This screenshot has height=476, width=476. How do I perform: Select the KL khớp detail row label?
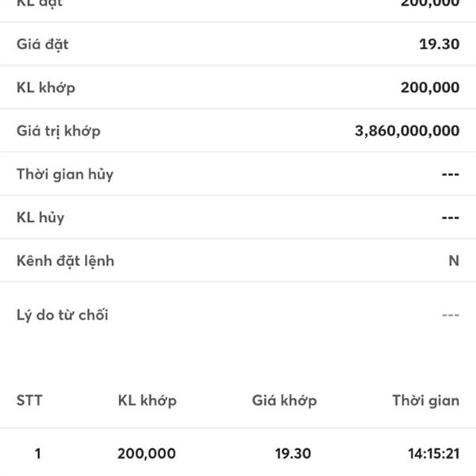46,88
